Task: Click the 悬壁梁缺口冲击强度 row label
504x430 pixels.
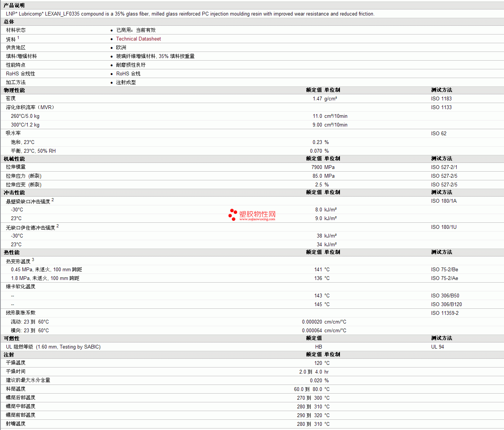Action: coord(28,201)
